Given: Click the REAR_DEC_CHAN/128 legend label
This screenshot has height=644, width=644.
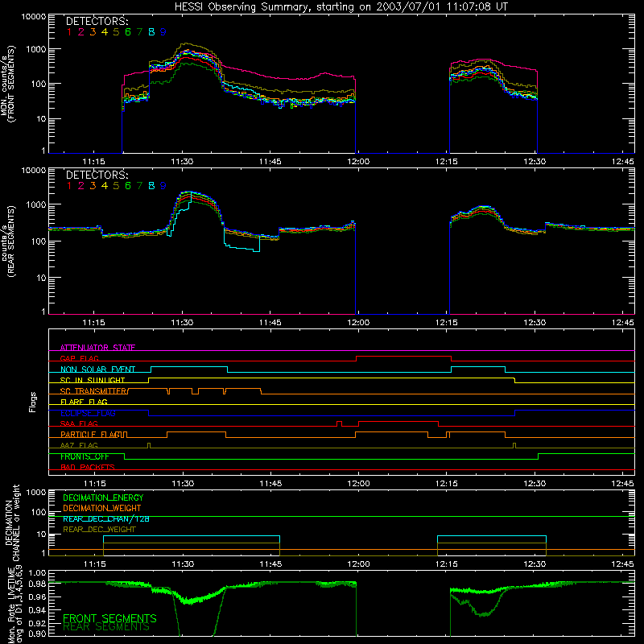Looking at the screenshot, I should tap(106, 519).
